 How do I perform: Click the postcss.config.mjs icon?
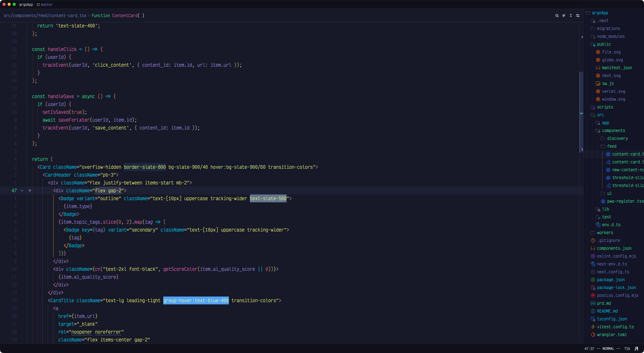coord(593,296)
